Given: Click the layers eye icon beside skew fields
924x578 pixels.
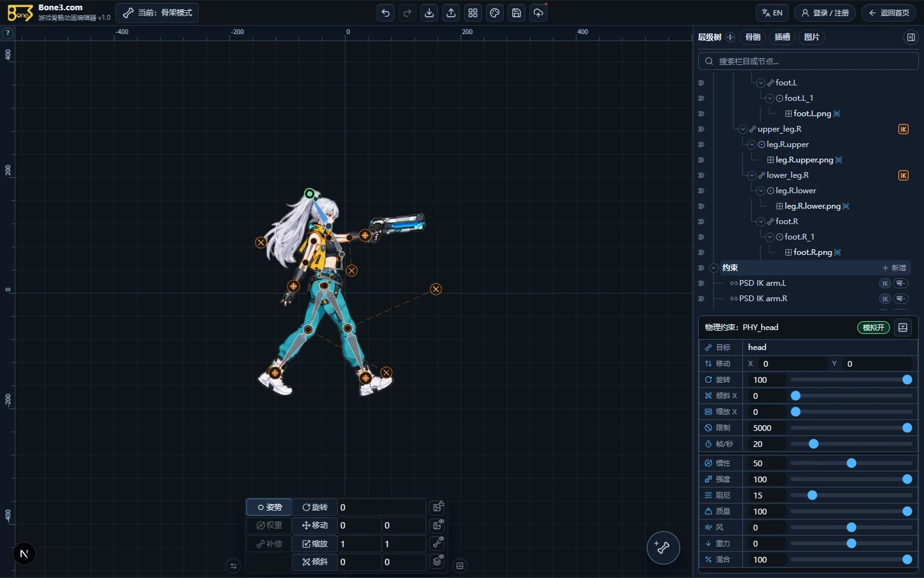Looking at the screenshot, I should (x=438, y=561).
